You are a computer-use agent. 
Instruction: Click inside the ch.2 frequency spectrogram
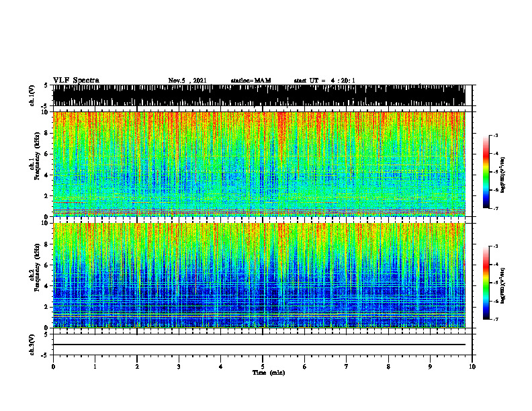click(259, 275)
